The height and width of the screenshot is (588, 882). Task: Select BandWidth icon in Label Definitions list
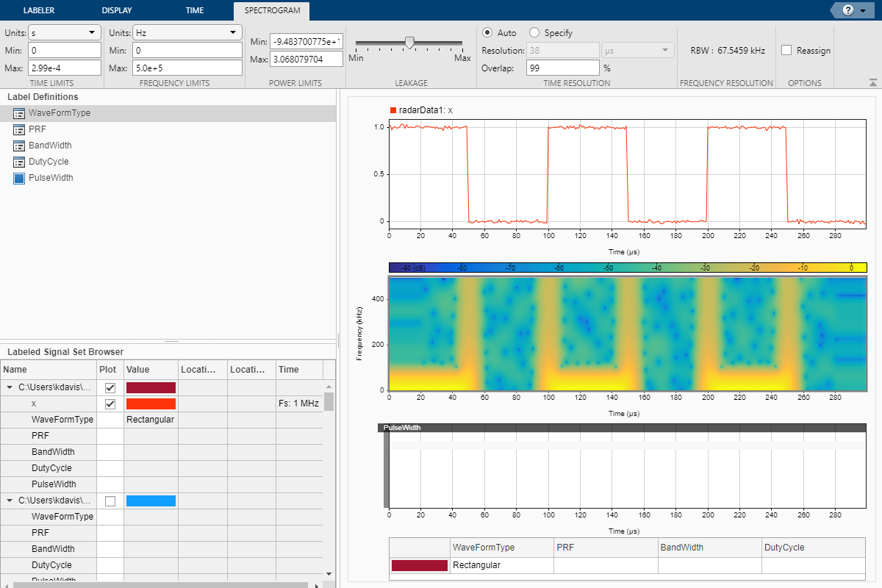pos(20,146)
